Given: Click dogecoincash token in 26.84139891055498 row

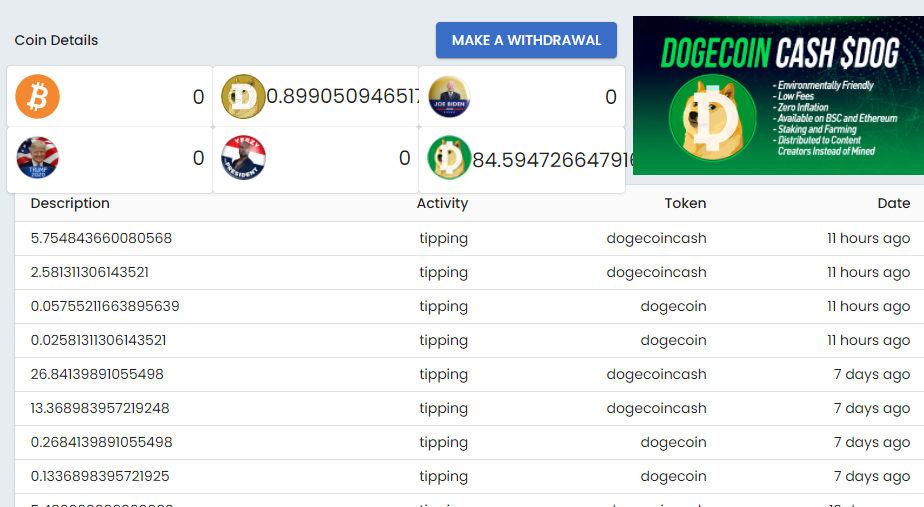Looking at the screenshot, I should (656, 375).
